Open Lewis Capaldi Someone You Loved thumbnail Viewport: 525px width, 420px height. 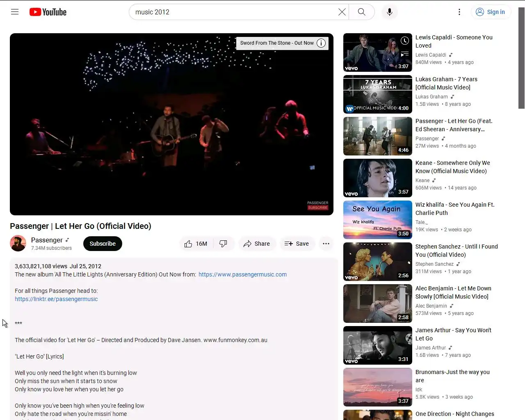(378, 52)
